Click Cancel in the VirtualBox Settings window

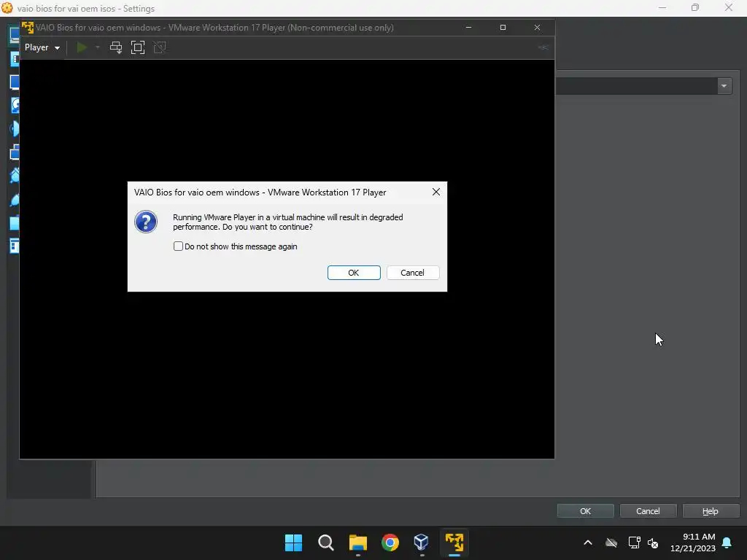click(648, 511)
